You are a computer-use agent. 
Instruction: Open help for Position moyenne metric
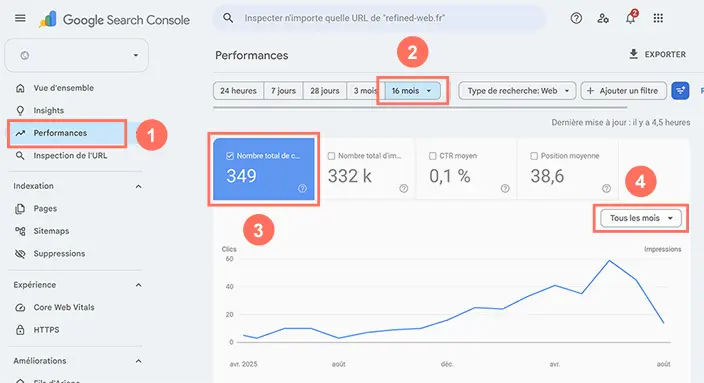607,189
